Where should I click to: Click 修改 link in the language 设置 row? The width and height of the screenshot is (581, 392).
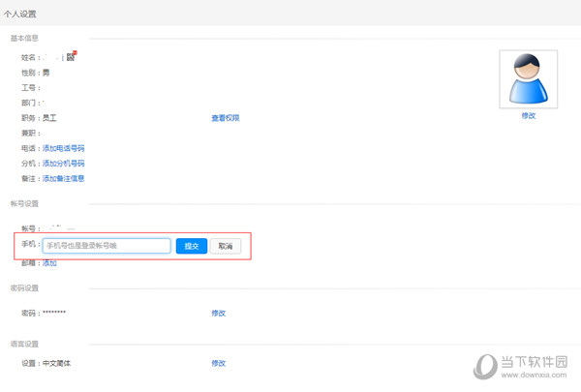pyautogui.click(x=218, y=363)
